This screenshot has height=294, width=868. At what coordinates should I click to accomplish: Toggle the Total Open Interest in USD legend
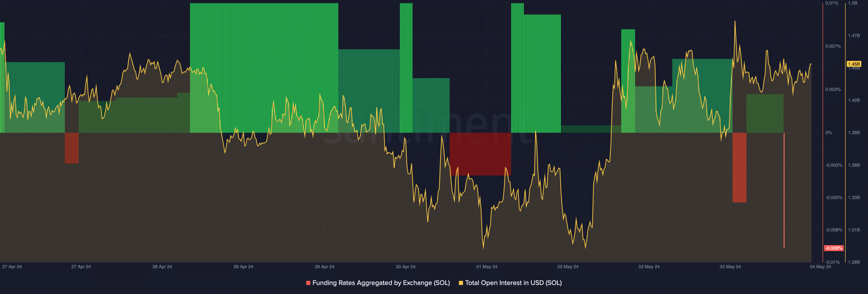510,283
